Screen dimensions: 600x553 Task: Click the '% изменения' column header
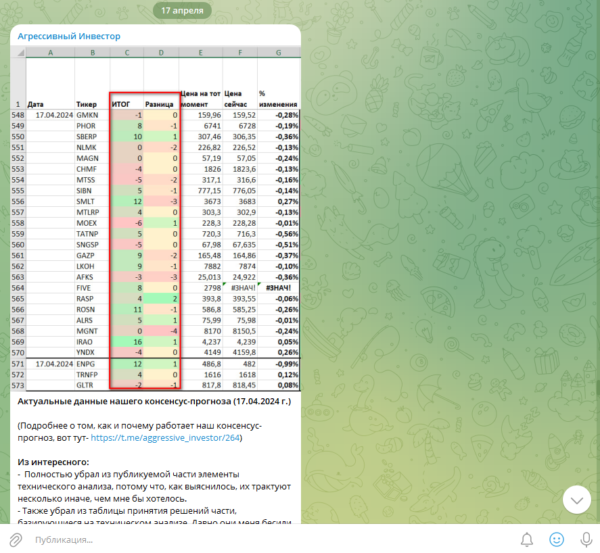[278, 99]
